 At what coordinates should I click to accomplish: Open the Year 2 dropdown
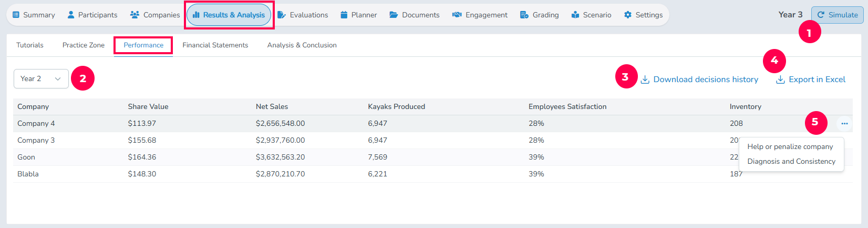(41, 78)
